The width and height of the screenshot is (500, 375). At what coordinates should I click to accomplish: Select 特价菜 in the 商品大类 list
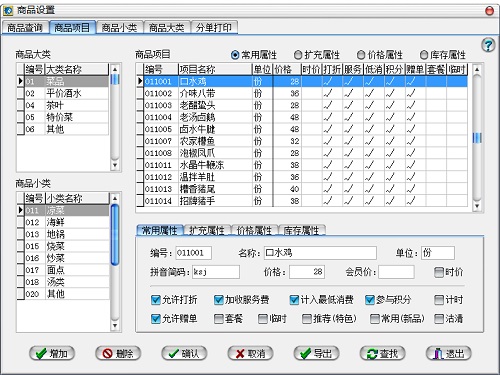(x=63, y=117)
